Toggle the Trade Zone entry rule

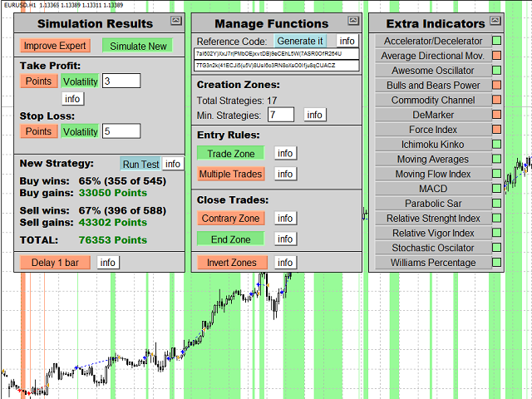click(230, 153)
